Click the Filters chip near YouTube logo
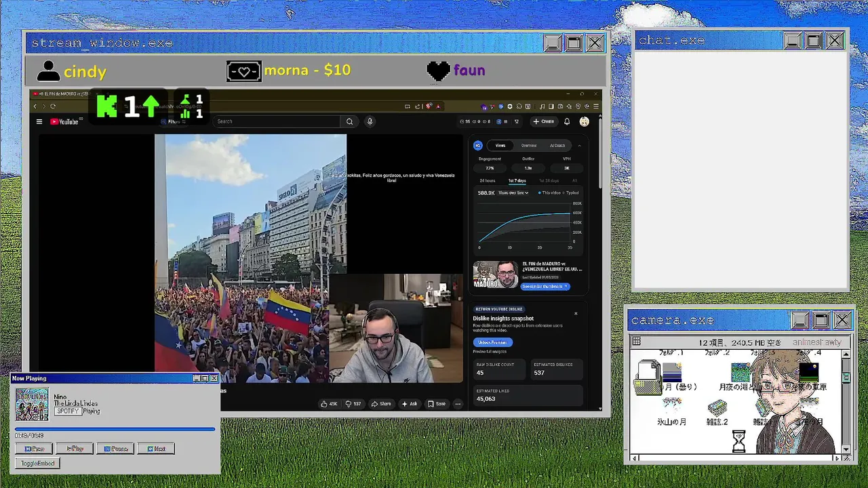Image resolution: width=868 pixels, height=488 pixels. 174,122
